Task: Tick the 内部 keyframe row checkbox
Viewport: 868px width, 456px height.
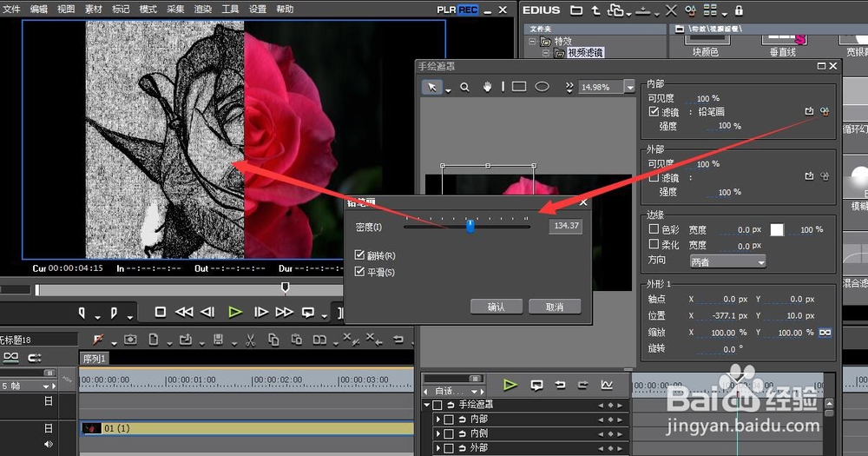Action: [x=449, y=420]
